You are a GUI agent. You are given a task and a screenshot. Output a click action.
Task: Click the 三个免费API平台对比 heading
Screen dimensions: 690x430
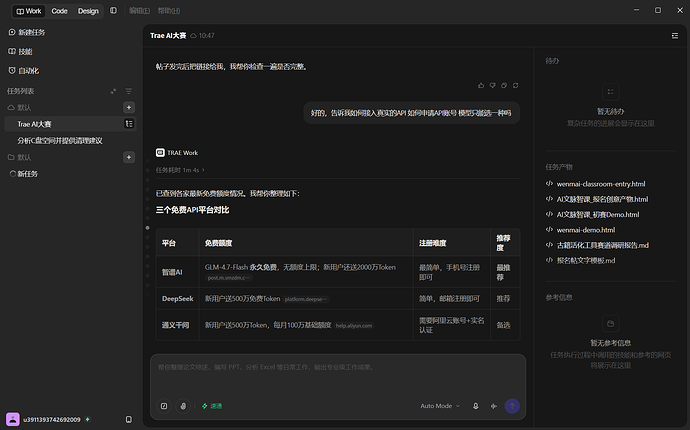192,210
